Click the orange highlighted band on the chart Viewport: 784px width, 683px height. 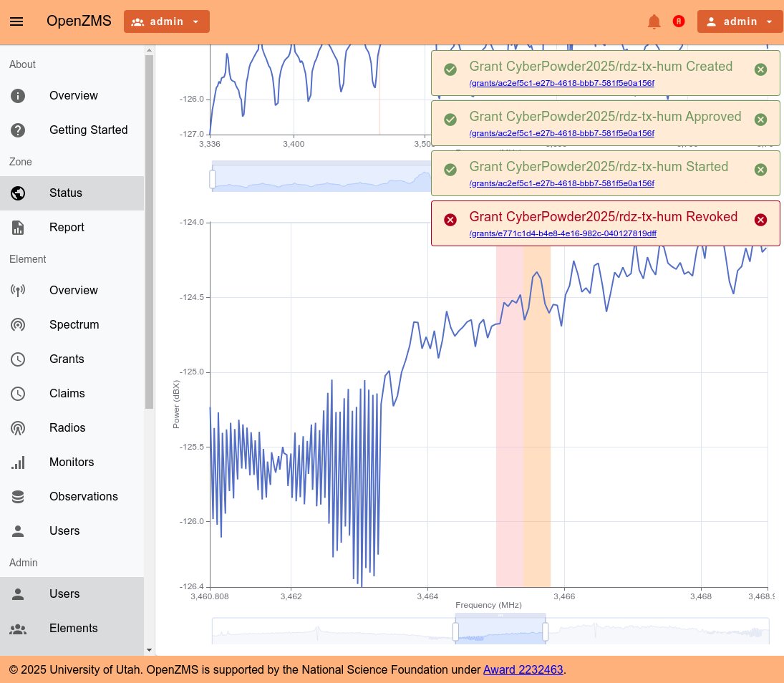[x=537, y=415]
